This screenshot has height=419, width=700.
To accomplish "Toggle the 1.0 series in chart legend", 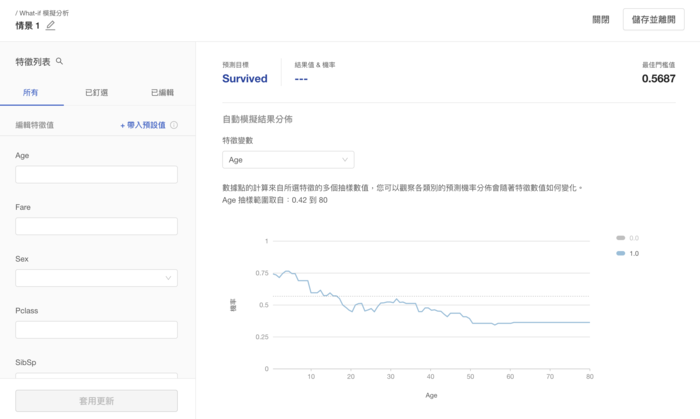I will [627, 254].
